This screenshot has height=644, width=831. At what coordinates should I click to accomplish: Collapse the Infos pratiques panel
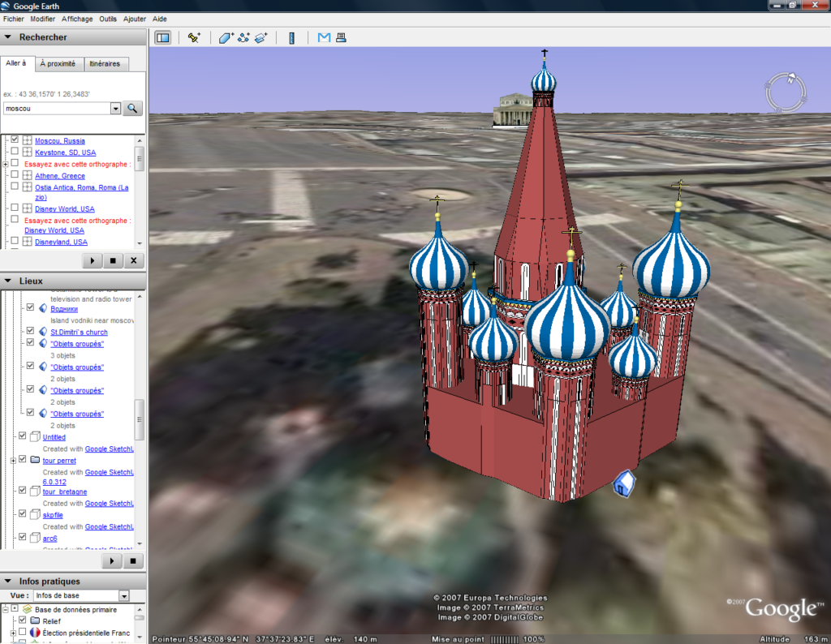tap(8, 581)
